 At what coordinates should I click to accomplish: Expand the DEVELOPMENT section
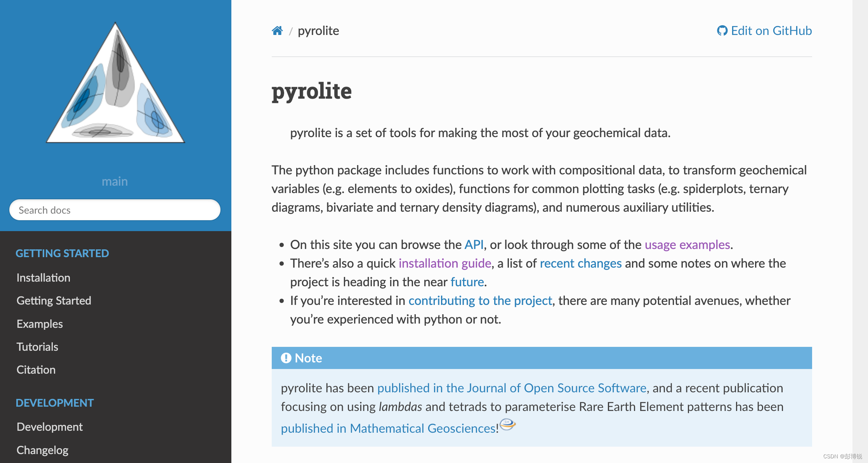pyautogui.click(x=54, y=403)
